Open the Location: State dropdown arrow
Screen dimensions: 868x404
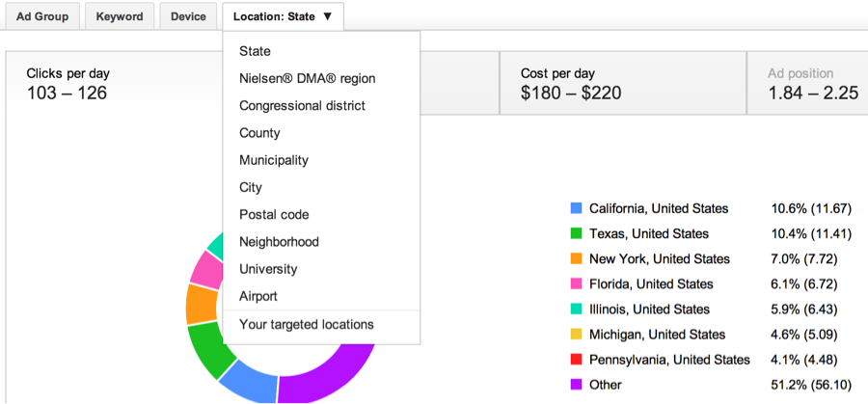328,16
